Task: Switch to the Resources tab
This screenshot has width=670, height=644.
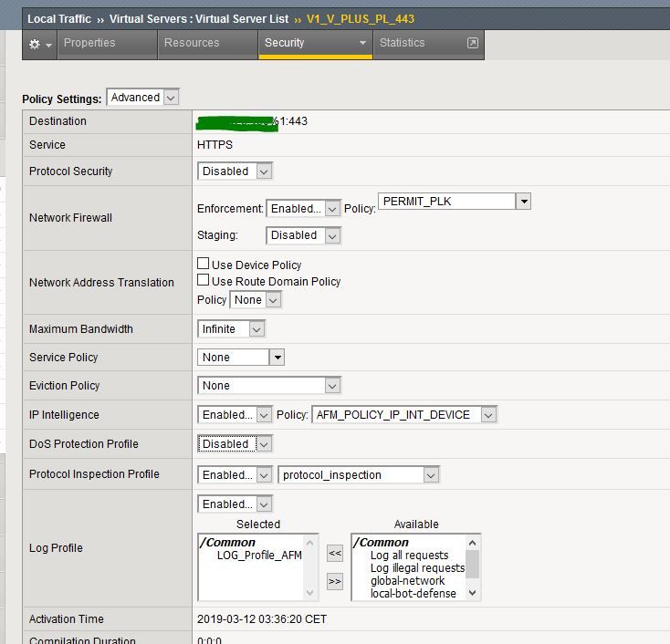Action: pyautogui.click(x=192, y=43)
